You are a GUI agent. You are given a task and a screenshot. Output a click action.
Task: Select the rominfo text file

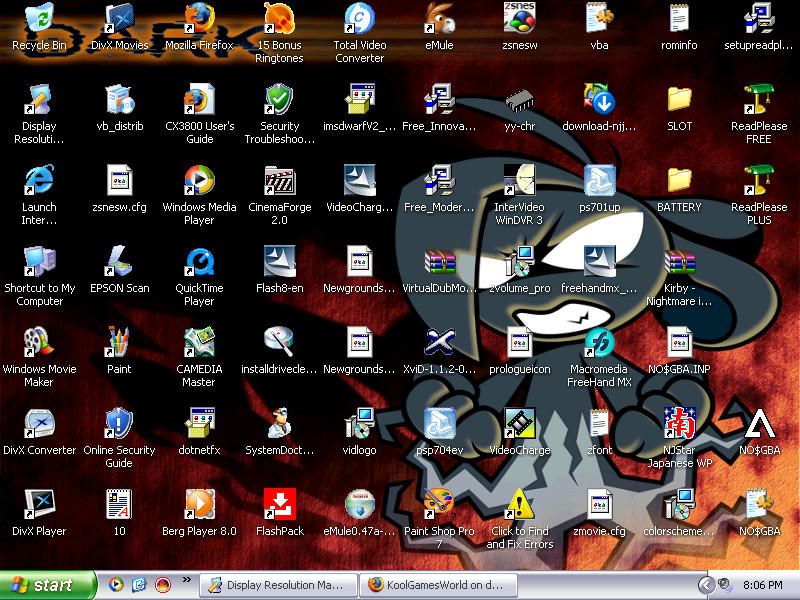pyautogui.click(x=679, y=18)
